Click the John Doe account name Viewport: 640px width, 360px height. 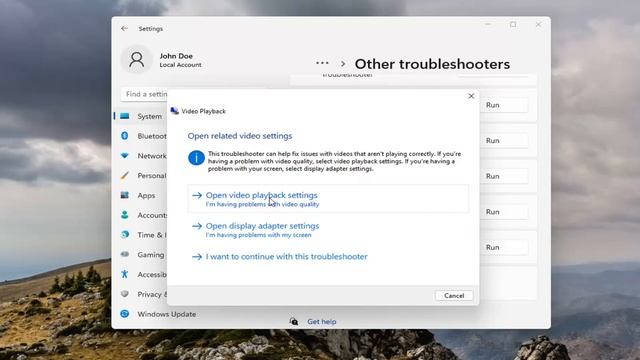tap(176, 56)
